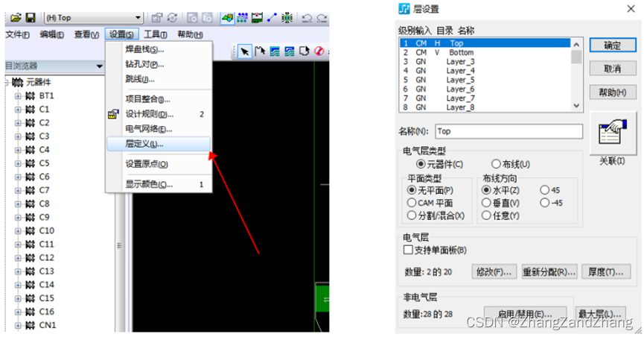Click the 重新分配(R)... button

pos(549,272)
